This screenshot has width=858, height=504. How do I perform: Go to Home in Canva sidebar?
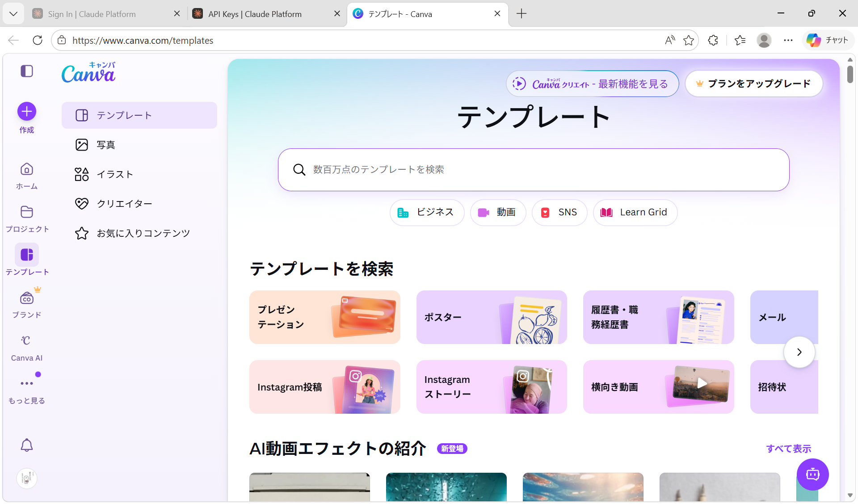(x=27, y=169)
